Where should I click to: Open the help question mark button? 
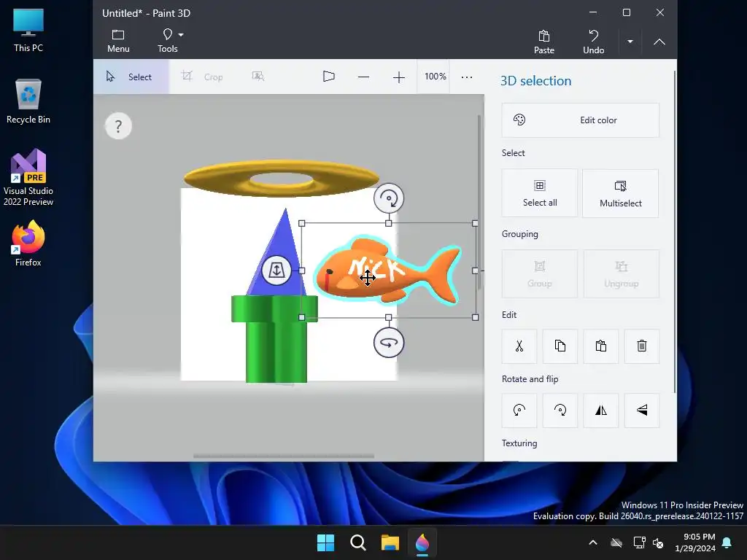tap(118, 126)
